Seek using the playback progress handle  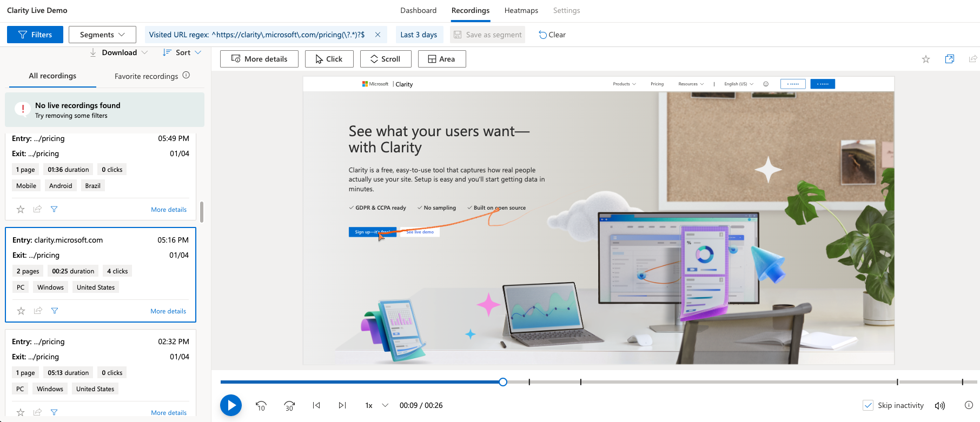point(503,382)
